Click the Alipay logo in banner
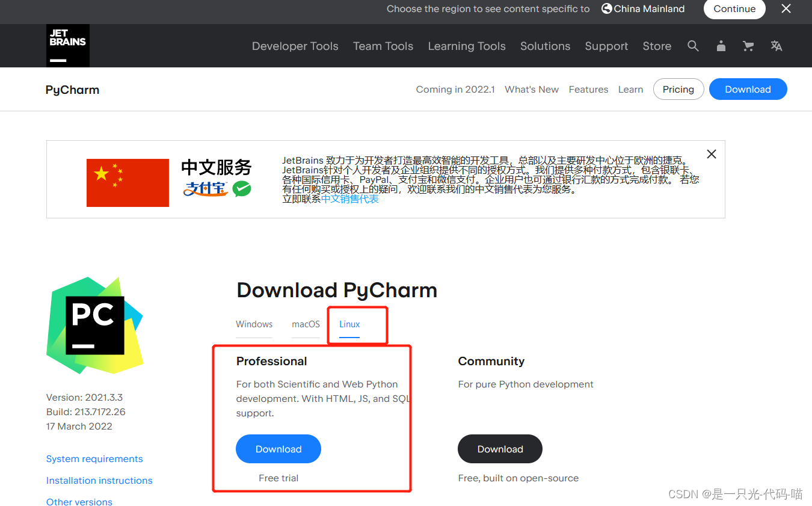 tap(206, 189)
